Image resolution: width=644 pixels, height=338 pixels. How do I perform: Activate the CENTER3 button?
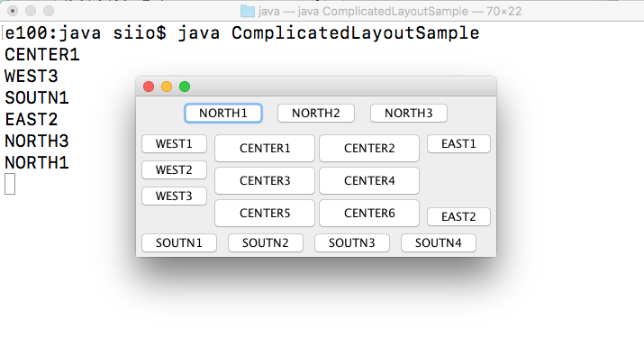[265, 180]
